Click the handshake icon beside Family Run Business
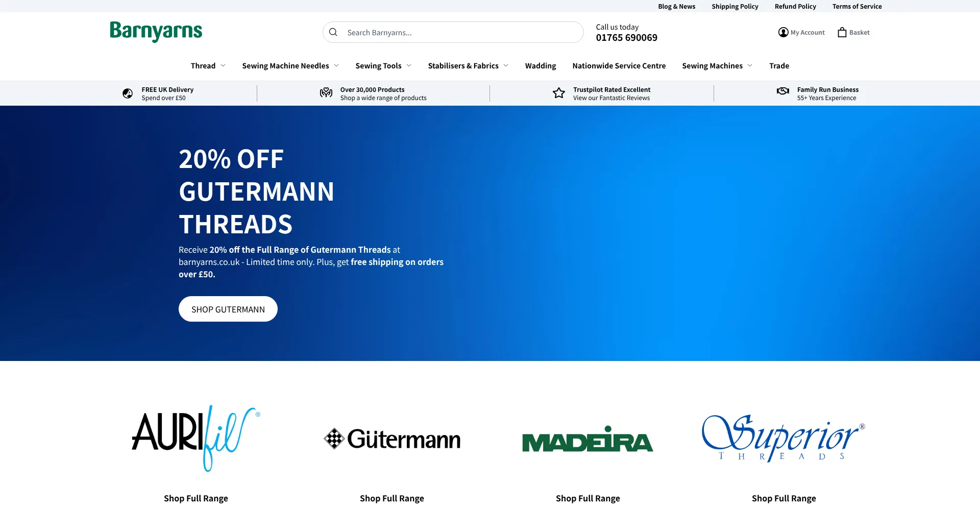 [783, 91]
